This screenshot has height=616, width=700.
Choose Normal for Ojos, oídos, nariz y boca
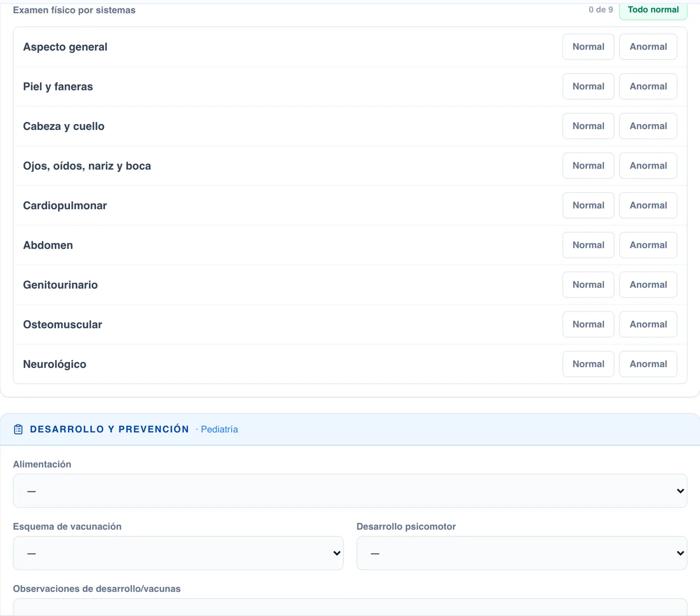coord(588,166)
